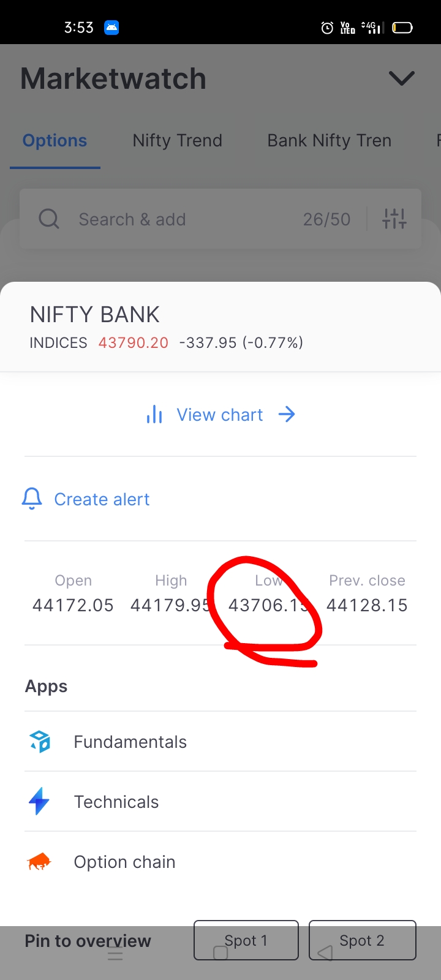Tap the Fundamentals cube icon
The width and height of the screenshot is (441, 980).
point(40,742)
